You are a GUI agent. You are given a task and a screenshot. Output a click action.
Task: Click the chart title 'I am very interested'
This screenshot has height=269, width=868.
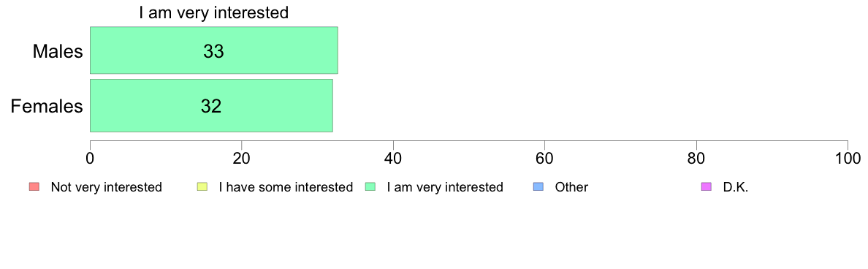[x=213, y=12]
